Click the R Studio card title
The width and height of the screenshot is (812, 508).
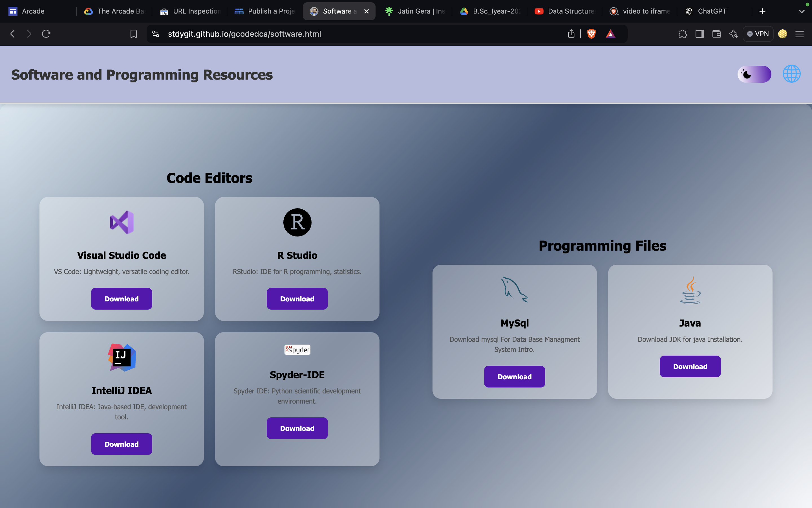(297, 255)
